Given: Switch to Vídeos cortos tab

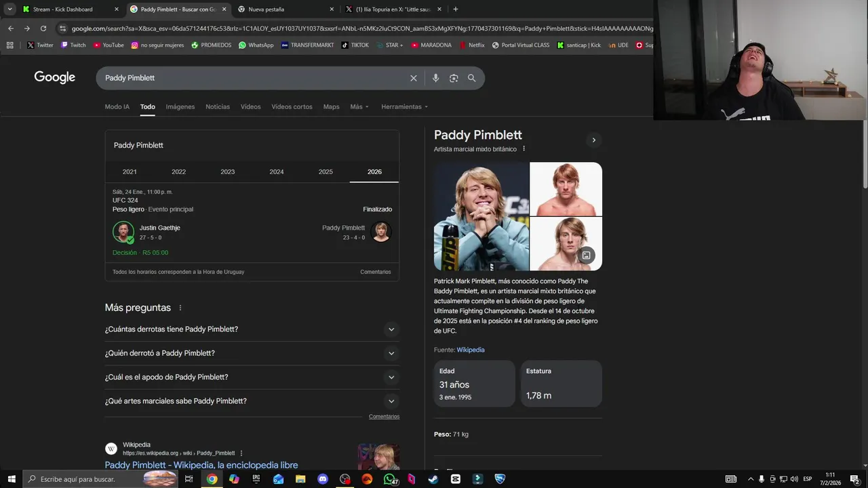Looking at the screenshot, I should [292, 107].
